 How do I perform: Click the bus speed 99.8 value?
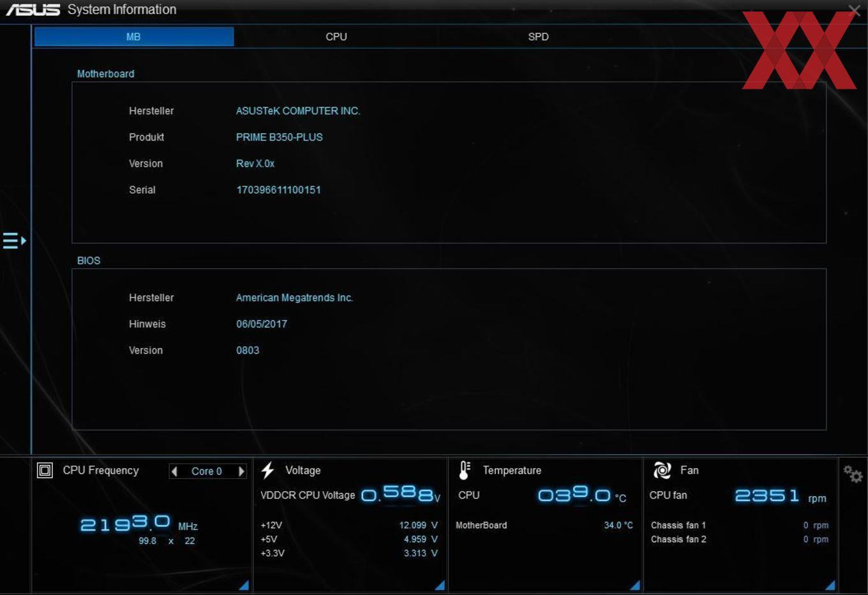click(147, 541)
